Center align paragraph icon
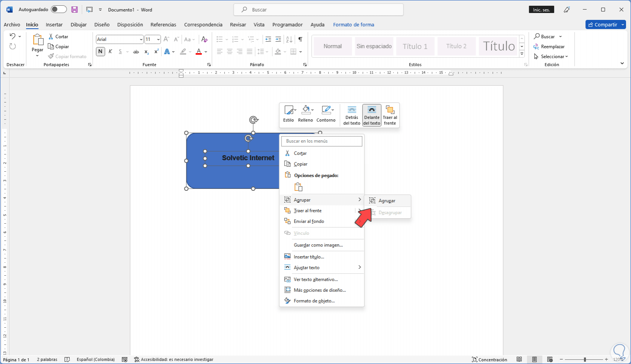 coord(229,52)
